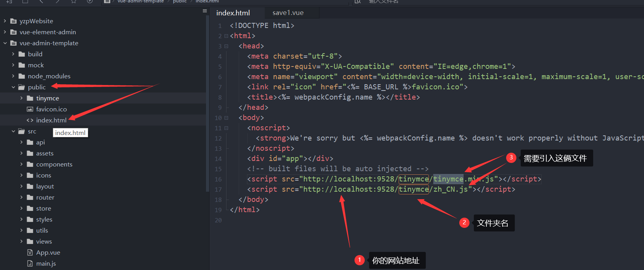The width and height of the screenshot is (644, 270).
Task: Select the utils folder label
Action: click(x=42, y=230)
